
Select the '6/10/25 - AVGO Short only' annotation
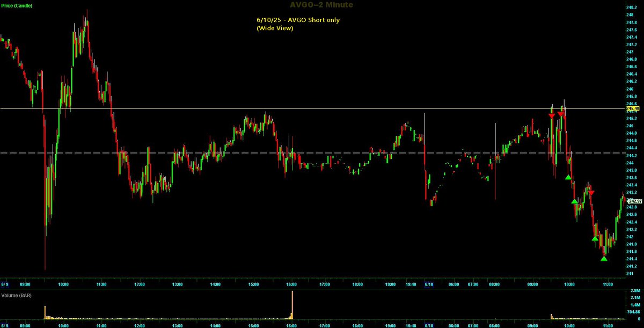point(298,20)
